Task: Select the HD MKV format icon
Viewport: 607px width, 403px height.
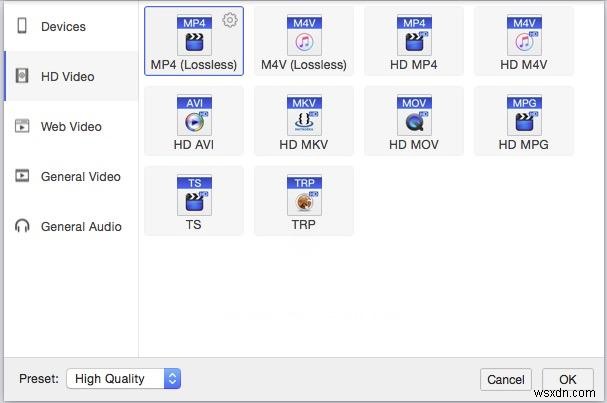Action: coord(303,117)
